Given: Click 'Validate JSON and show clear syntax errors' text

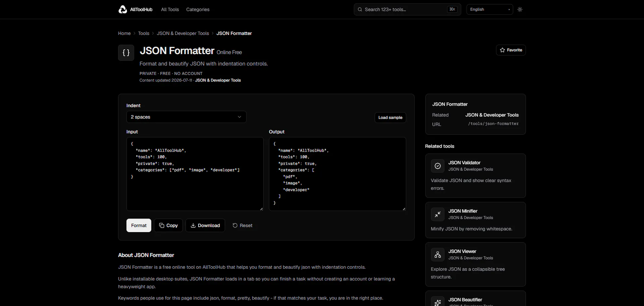Looking at the screenshot, I should 471,184.
